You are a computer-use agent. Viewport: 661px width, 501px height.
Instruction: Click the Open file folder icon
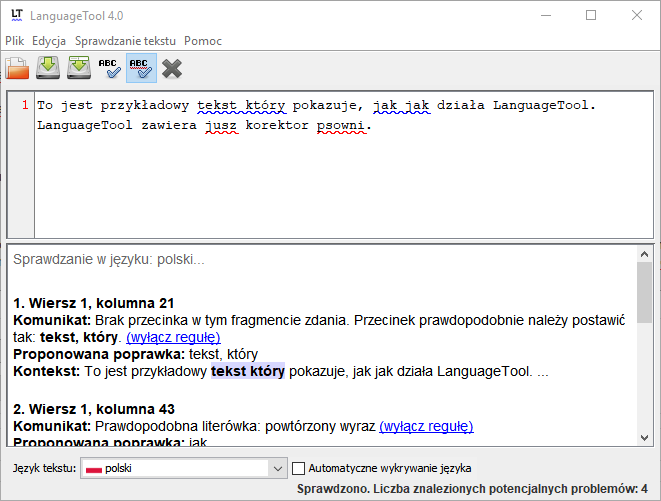tap(17, 68)
